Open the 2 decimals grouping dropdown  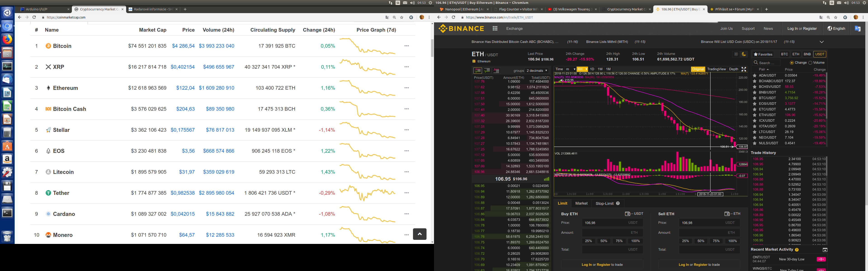(x=537, y=71)
